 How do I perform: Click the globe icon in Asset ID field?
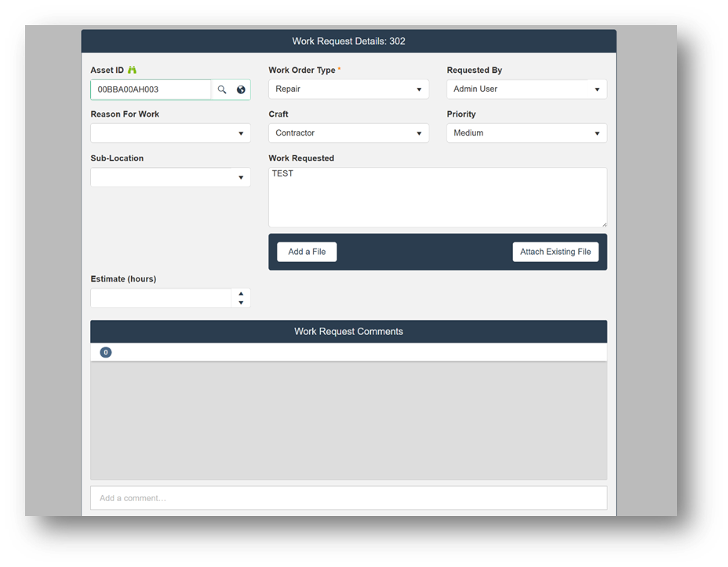241,89
